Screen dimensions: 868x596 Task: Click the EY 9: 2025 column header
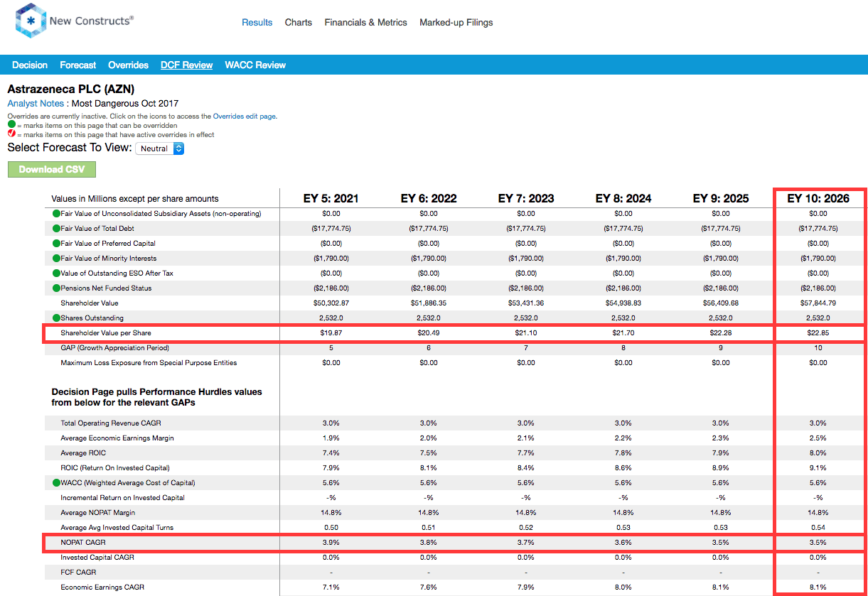(x=721, y=199)
